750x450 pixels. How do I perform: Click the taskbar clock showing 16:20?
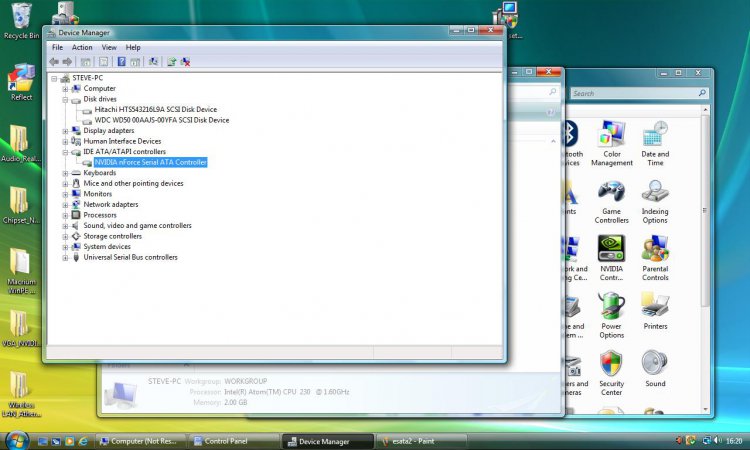pyautogui.click(x=734, y=441)
